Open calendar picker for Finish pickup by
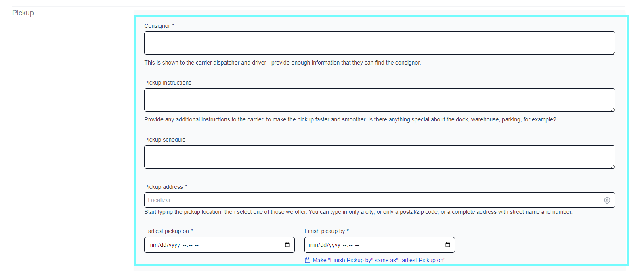 (448, 245)
